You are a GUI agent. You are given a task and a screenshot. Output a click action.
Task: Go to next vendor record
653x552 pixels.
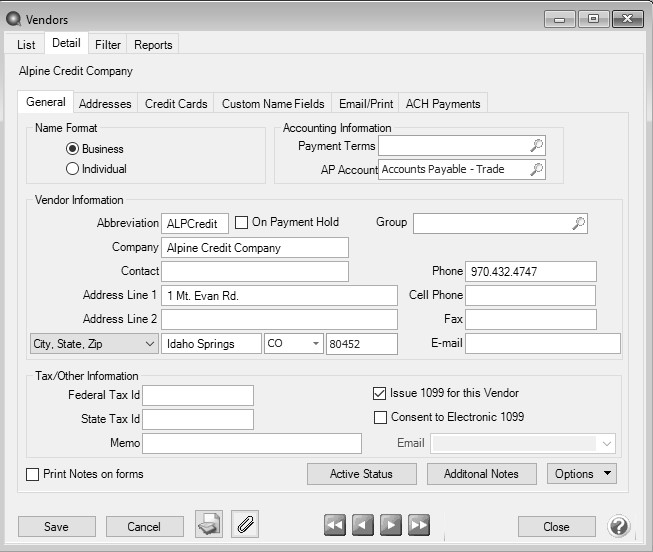pos(391,525)
